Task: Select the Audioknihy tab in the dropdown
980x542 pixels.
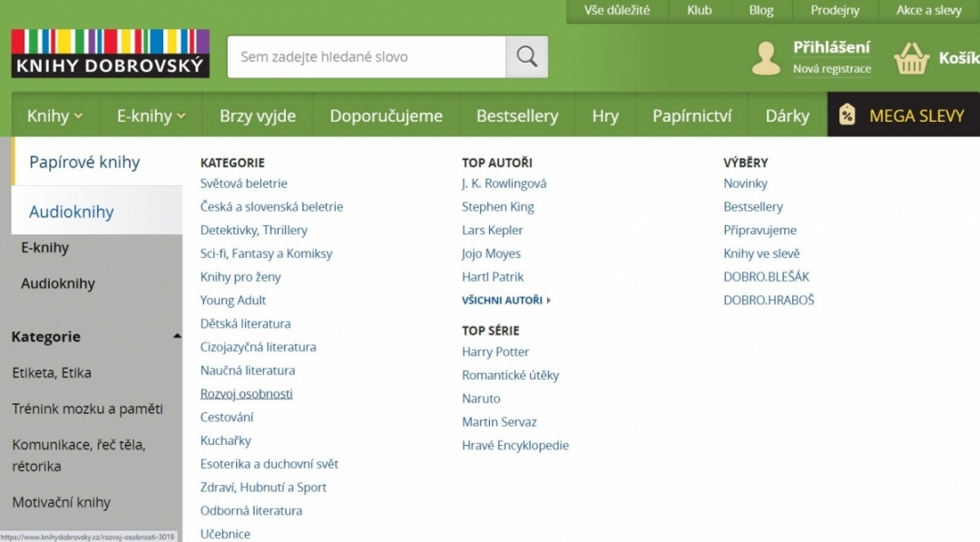Action: pyautogui.click(x=97, y=212)
